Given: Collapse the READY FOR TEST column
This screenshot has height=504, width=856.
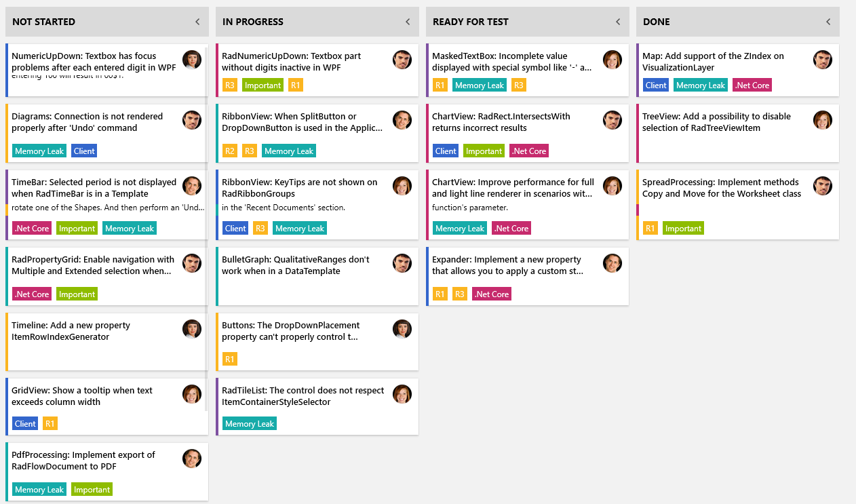Looking at the screenshot, I should click(x=618, y=22).
